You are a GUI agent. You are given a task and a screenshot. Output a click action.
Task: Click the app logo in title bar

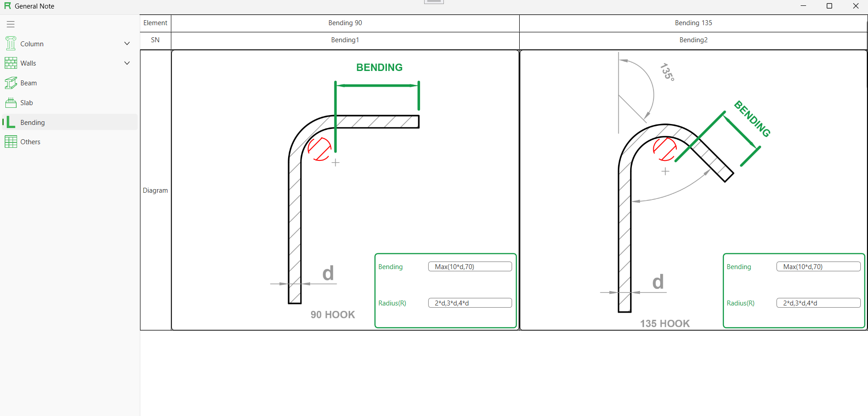(7, 6)
